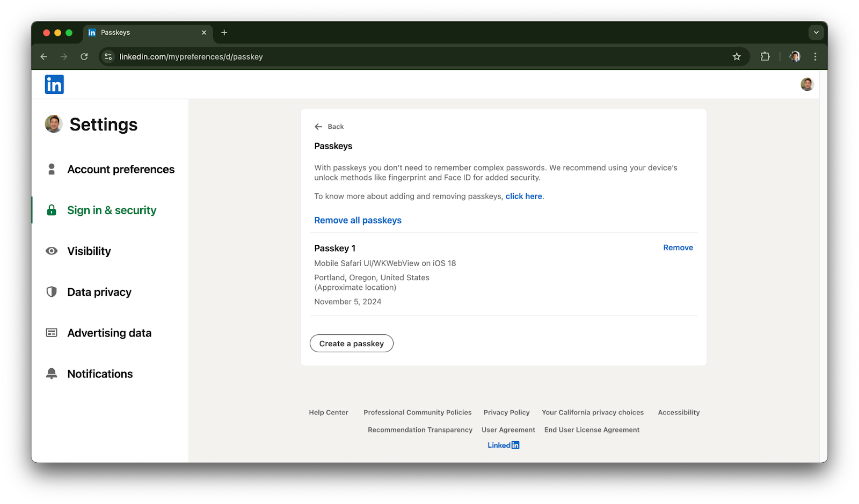Open the Chrome profile avatar in toolbar
Screen dimensions: 859x504
click(x=795, y=56)
